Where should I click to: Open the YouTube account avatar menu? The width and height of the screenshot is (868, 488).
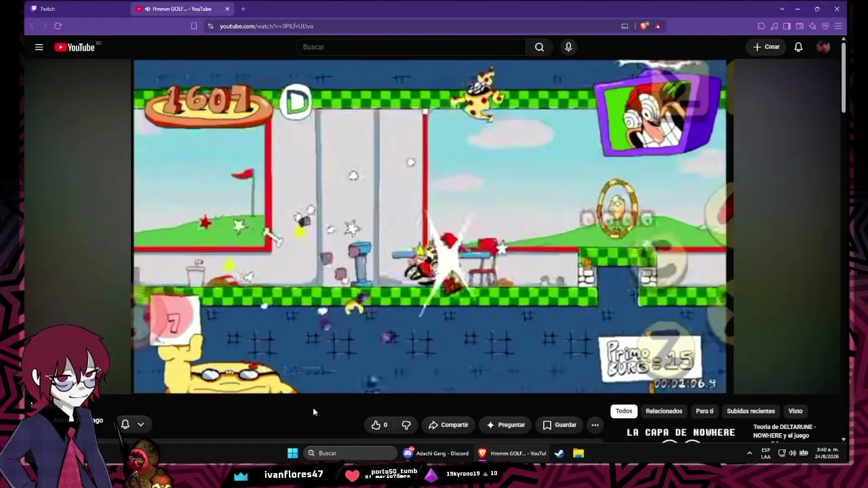(x=823, y=47)
